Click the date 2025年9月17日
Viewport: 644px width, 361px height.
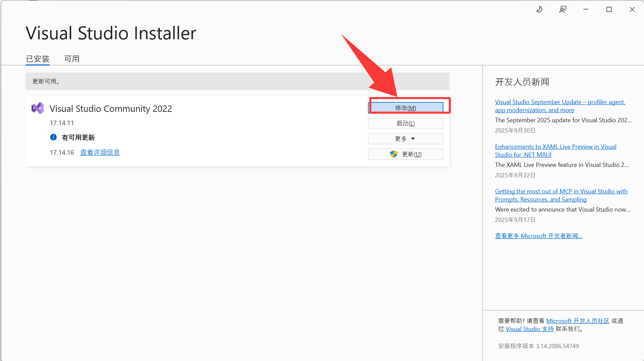pyautogui.click(x=515, y=220)
